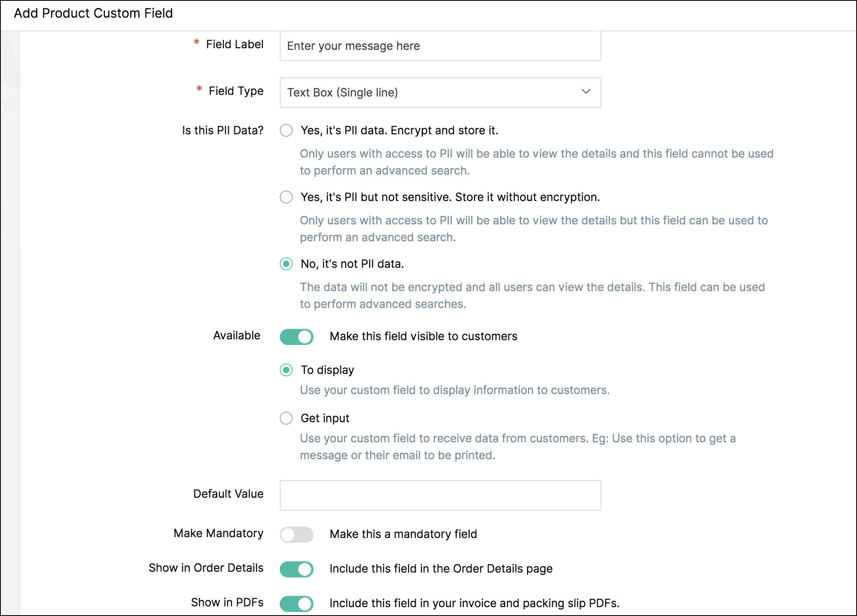Click 'Include this field in the Order Details page'
Screen dimensions: 857x616
tap(441, 569)
